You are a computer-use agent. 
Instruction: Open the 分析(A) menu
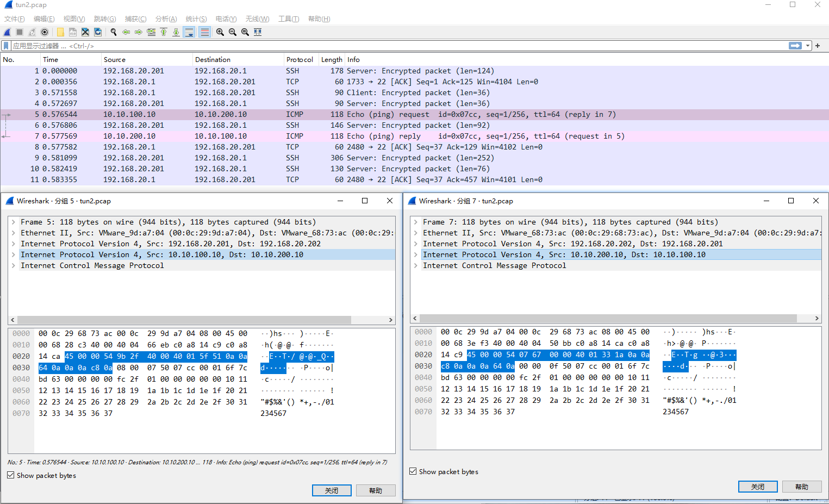pos(166,19)
